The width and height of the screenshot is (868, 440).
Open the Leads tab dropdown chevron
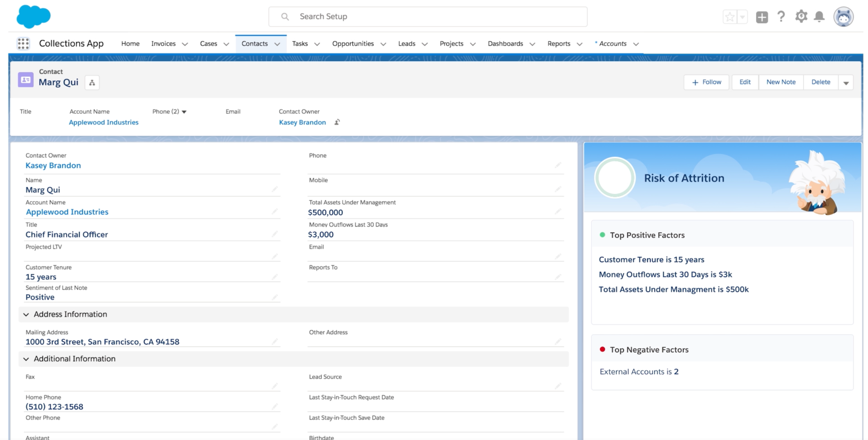click(x=425, y=44)
